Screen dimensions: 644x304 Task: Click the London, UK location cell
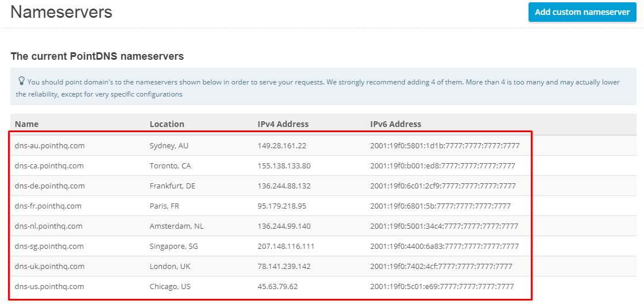click(x=170, y=266)
